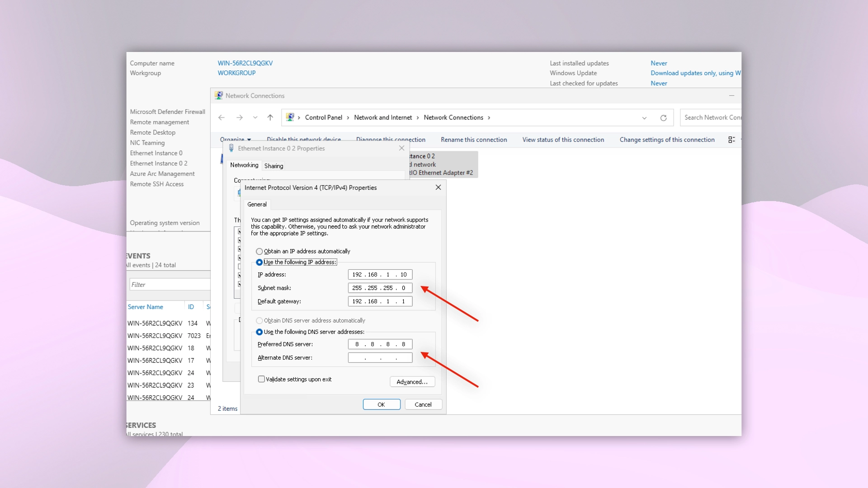This screenshot has height=488, width=868.
Task: Click the Control Panel icon in address bar
Action: pyautogui.click(x=290, y=117)
